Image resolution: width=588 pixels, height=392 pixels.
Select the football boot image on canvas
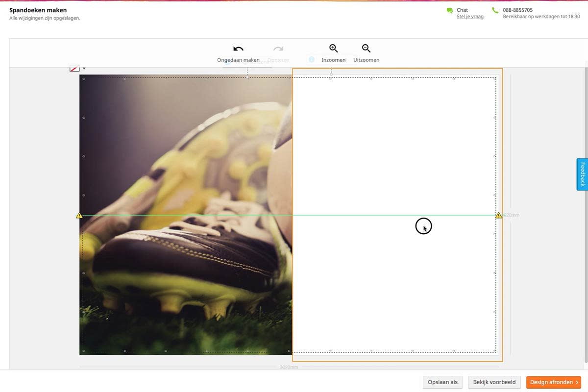pos(186,215)
